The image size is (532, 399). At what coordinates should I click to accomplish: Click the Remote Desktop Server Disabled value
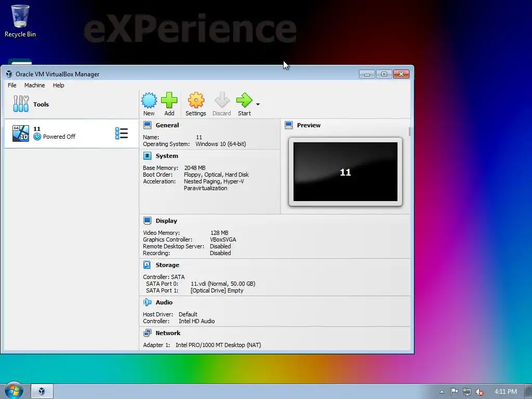pos(220,246)
